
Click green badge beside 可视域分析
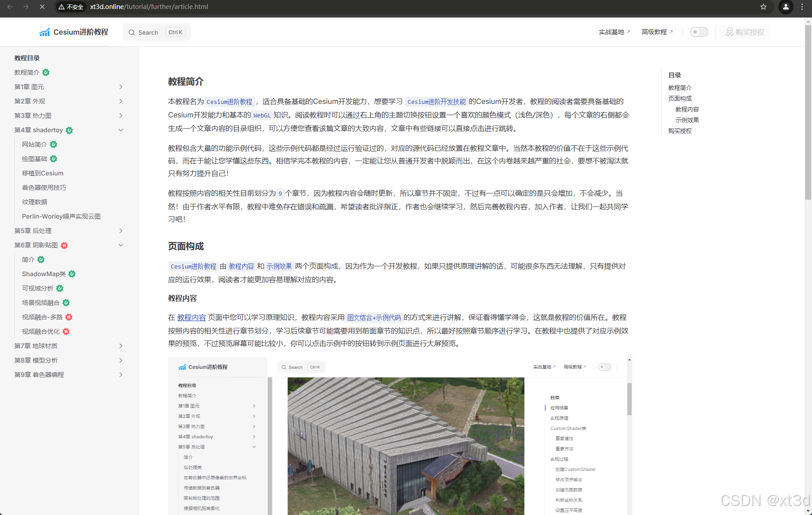point(60,288)
